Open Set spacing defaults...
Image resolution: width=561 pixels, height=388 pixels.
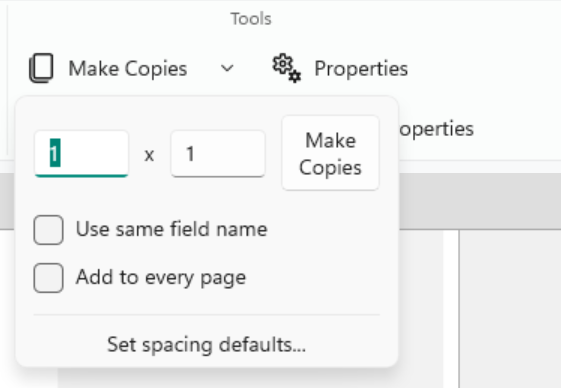(x=206, y=345)
